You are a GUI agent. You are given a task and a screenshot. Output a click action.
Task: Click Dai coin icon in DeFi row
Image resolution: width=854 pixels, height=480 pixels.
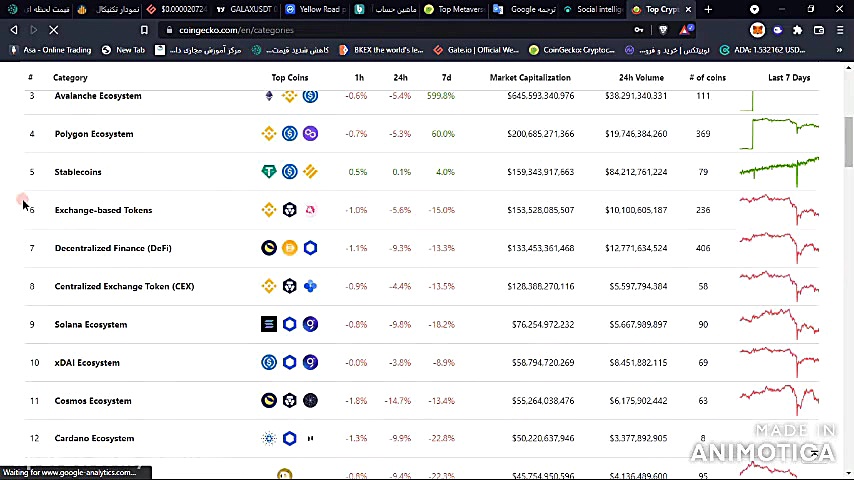(289, 248)
